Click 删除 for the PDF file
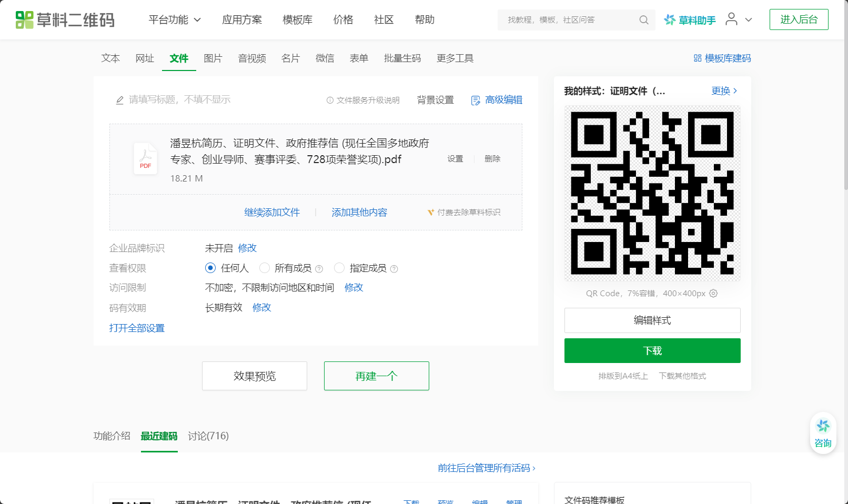The width and height of the screenshot is (848, 504). coord(492,159)
